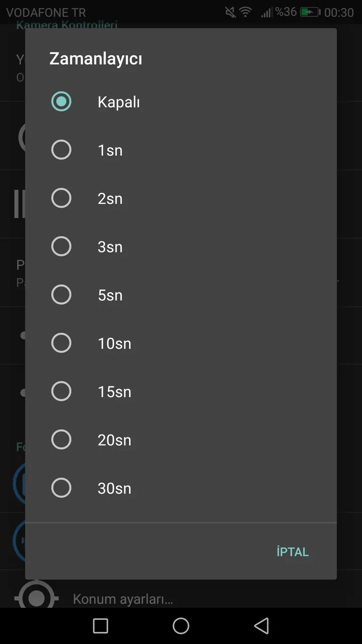Tap the Zamanlayıcı dialog title
The height and width of the screenshot is (644, 362).
[x=96, y=59]
